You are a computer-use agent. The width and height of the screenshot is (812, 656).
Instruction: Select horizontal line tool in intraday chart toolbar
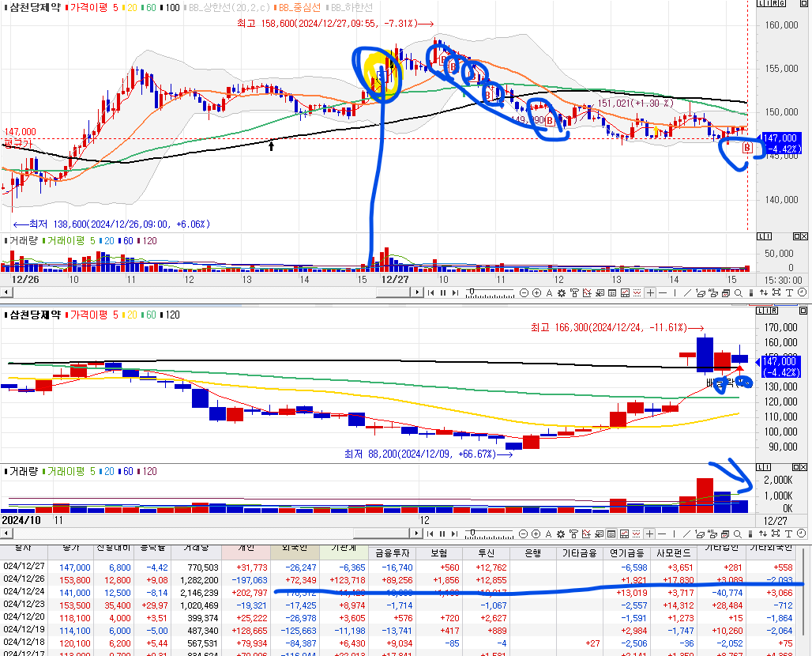(x=663, y=292)
